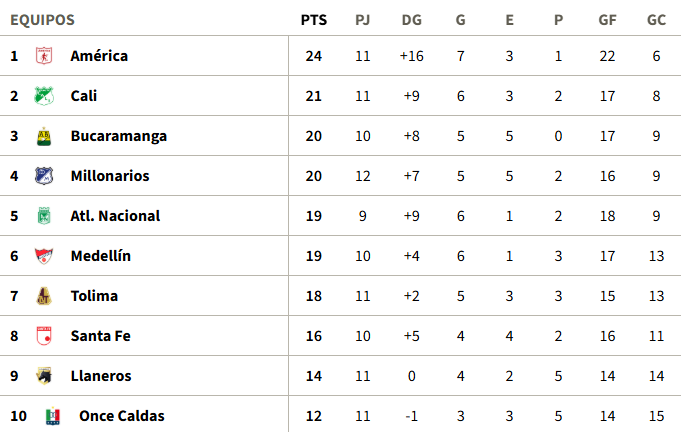Click the Millonarios team crest icon

coord(44,176)
